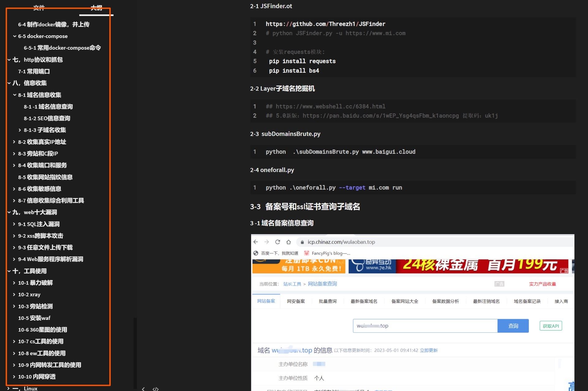Viewport: 588px width, 391px height.
Task: Click the browser home icon in the screenshot
Action: click(x=288, y=242)
